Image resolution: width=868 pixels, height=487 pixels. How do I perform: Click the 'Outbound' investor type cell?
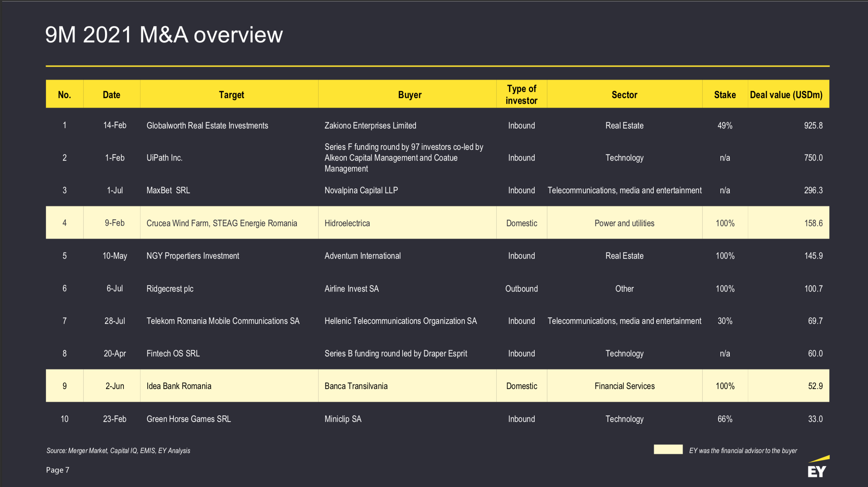click(522, 289)
